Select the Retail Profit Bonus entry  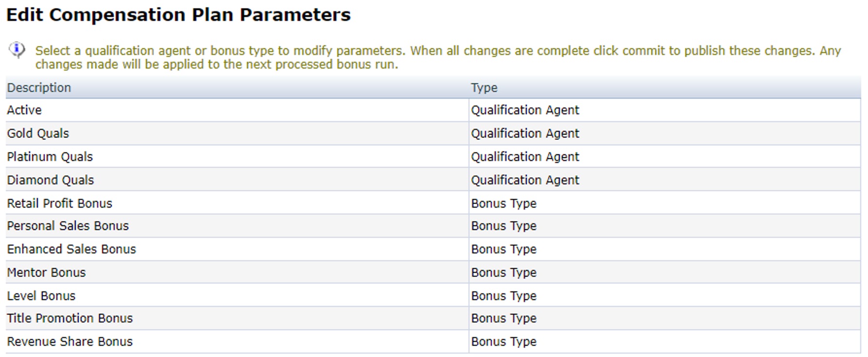[59, 204]
